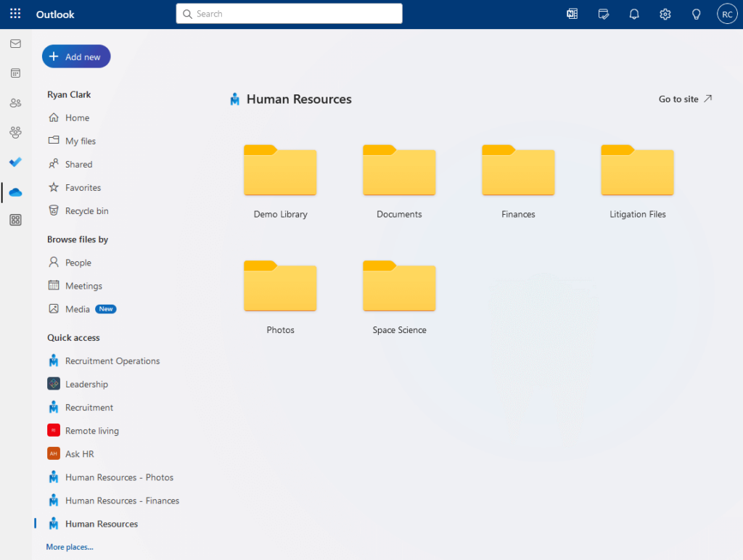The image size is (743, 560).
Task: Open the Litigation Files folder
Action: coord(637,182)
